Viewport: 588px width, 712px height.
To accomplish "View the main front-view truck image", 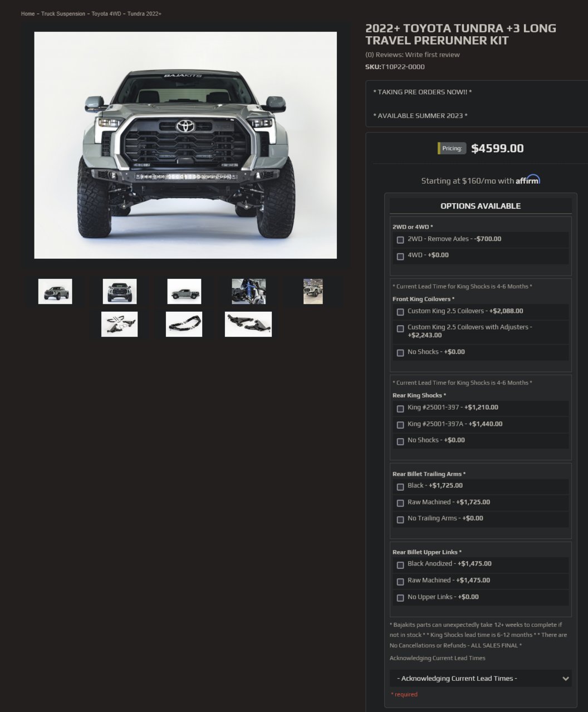I will [185, 145].
